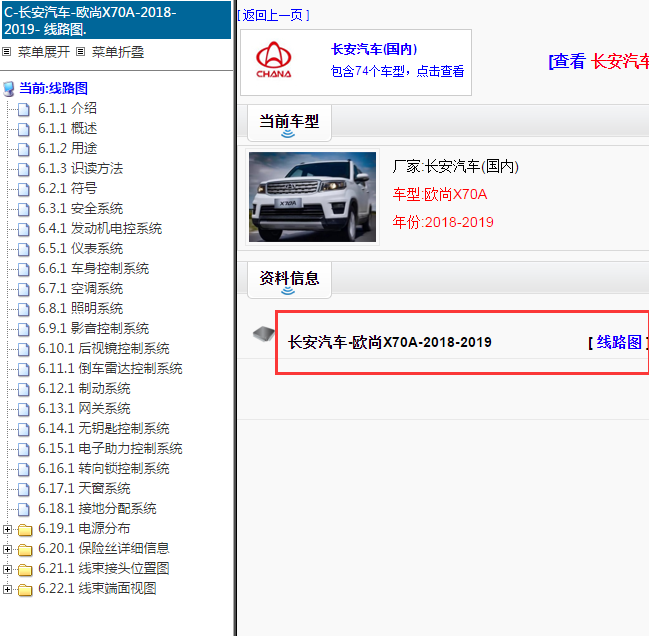
Task: Expand the 6.20.1 保险丝详细信息 folder
Action: (7, 549)
